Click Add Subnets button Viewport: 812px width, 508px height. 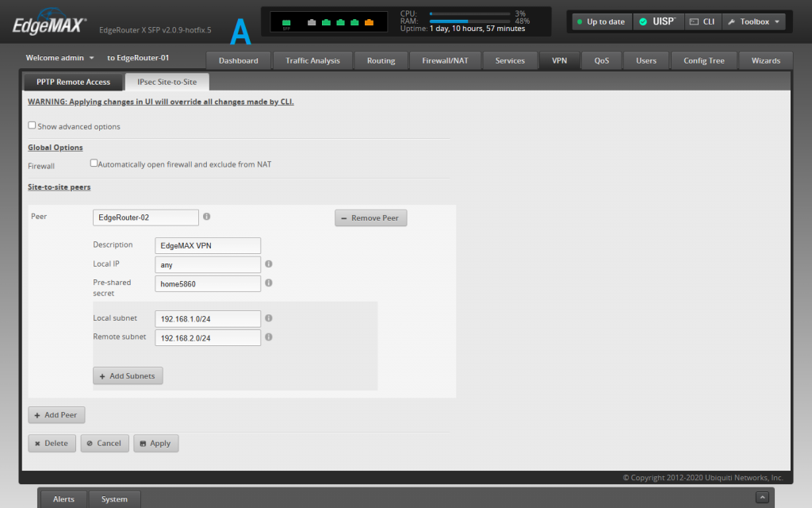pos(128,375)
